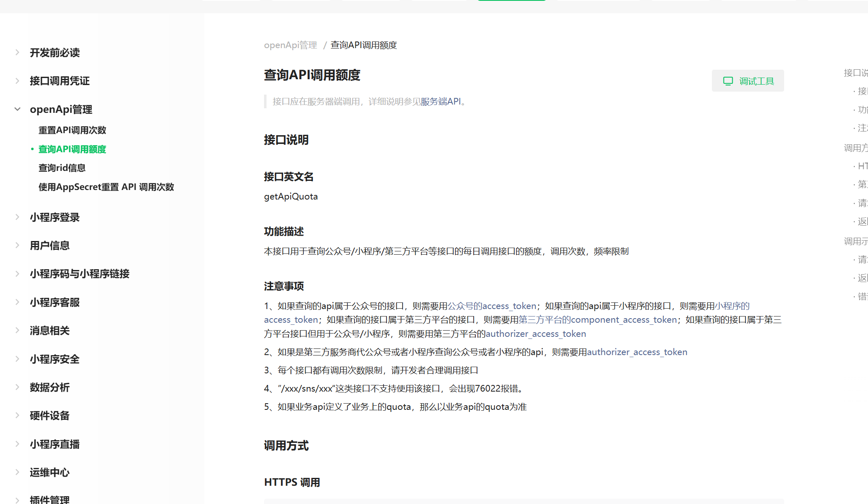The width and height of the screenshot is (868, 504).
Task: Open 使用AppSecret重置 API 调用次数 page
Action: click(x=106, y=187)
